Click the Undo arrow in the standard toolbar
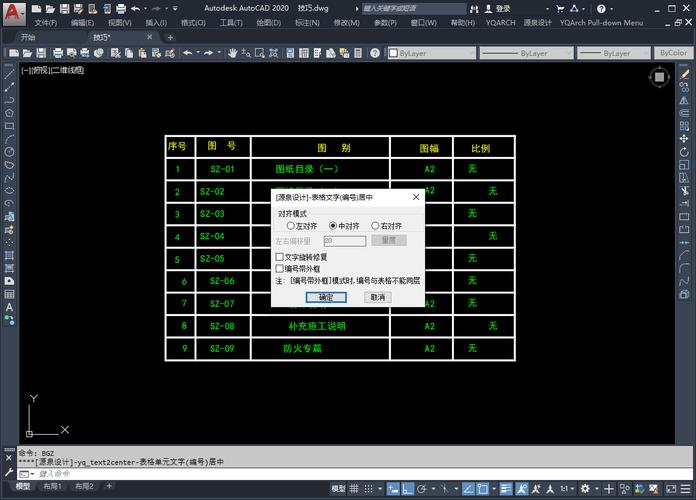The image size is (696, 500). 188,52
